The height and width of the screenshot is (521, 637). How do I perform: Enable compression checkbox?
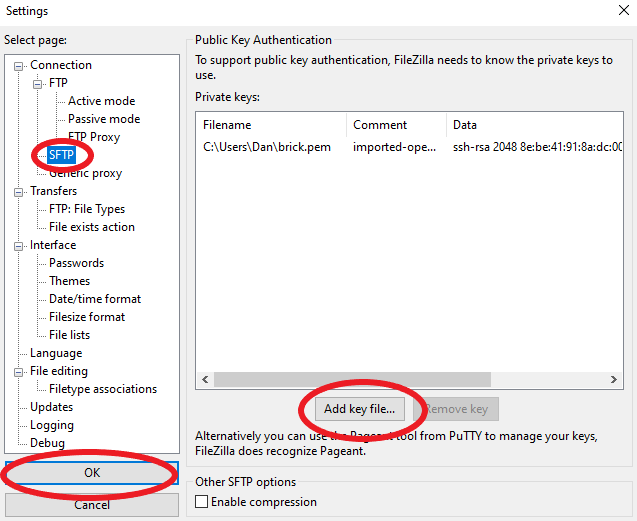coord(202,501)
